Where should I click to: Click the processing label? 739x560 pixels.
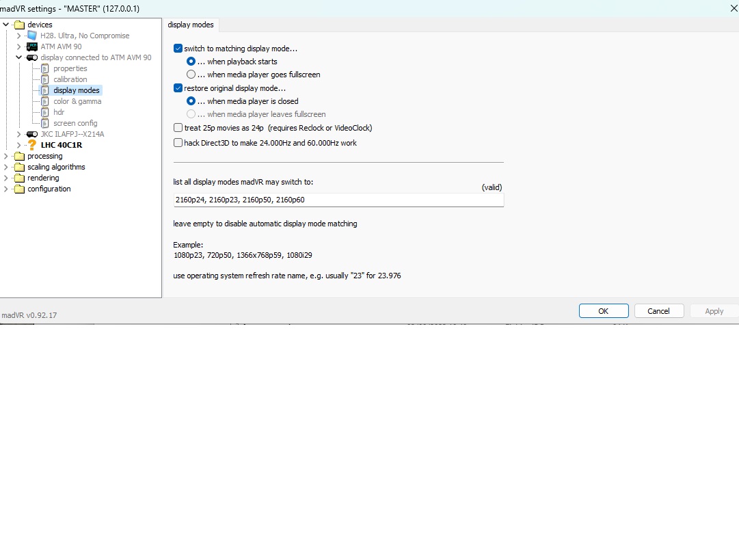tap(44, 156)
